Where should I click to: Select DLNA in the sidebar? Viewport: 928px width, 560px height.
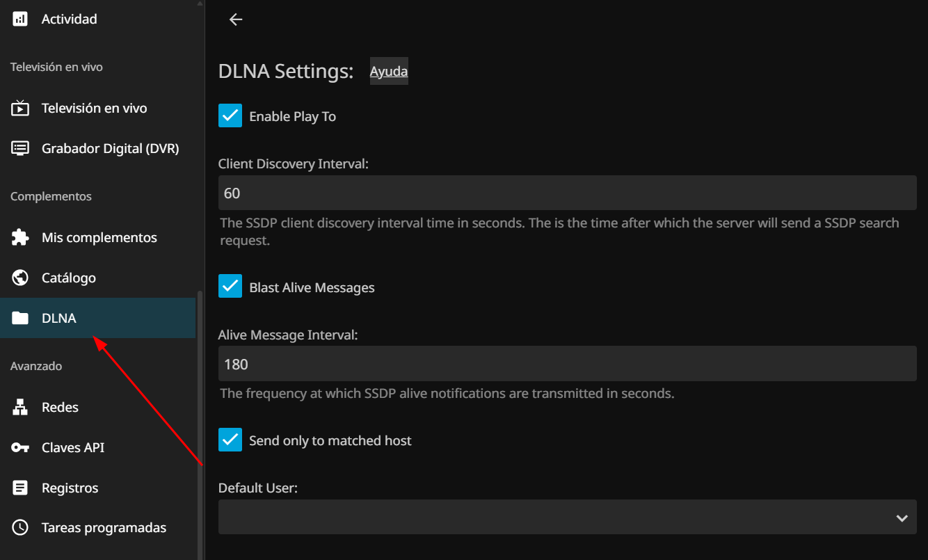click(59, 318)
